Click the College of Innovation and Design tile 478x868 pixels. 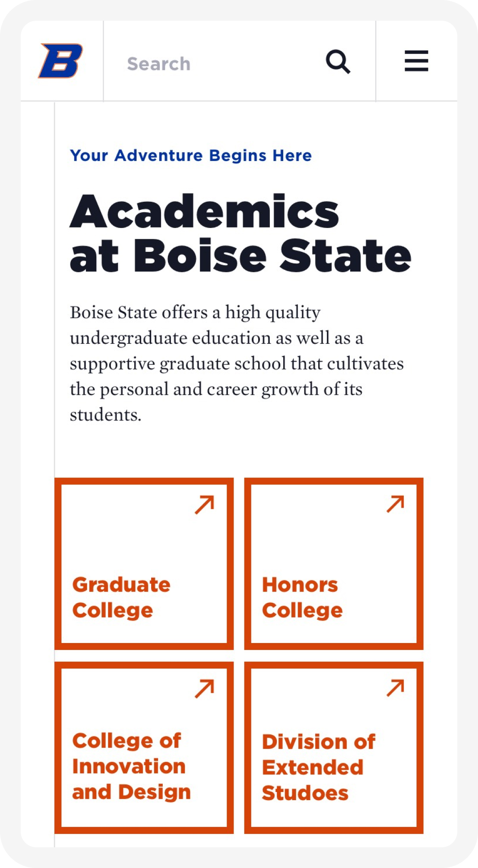[x=144, y=748]
